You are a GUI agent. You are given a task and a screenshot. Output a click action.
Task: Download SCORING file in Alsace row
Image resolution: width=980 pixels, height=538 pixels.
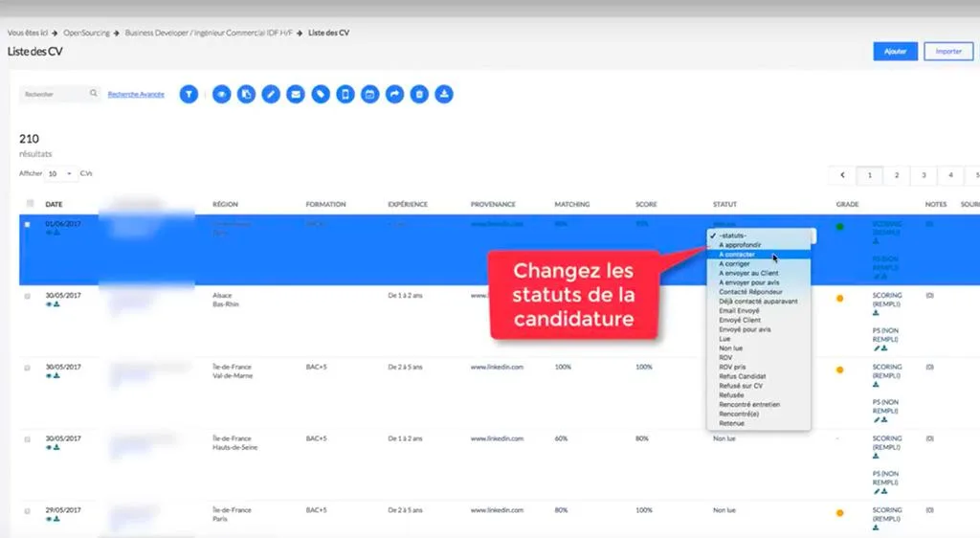876,313
